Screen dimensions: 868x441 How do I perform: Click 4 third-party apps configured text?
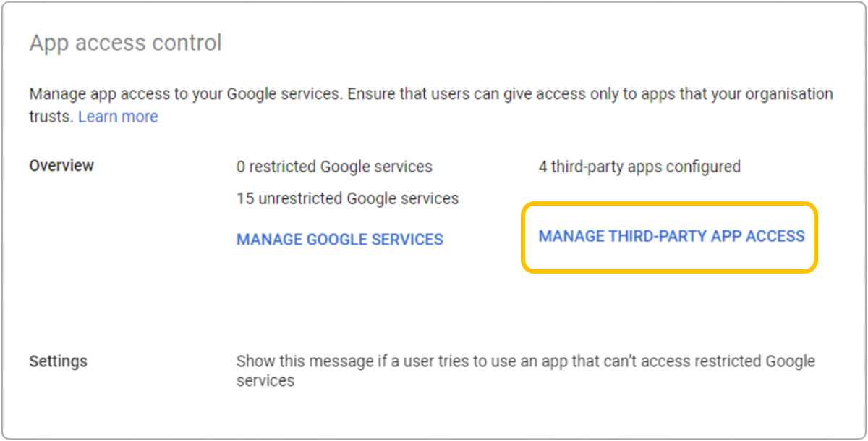pyautogui.click(x=639, y=167)
